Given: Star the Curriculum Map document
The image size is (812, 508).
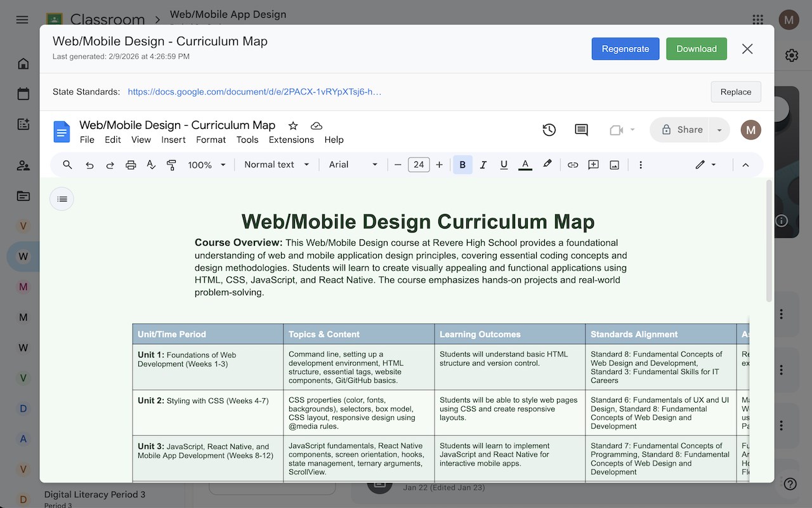Looking at the screenshot, I should (293, 126).
